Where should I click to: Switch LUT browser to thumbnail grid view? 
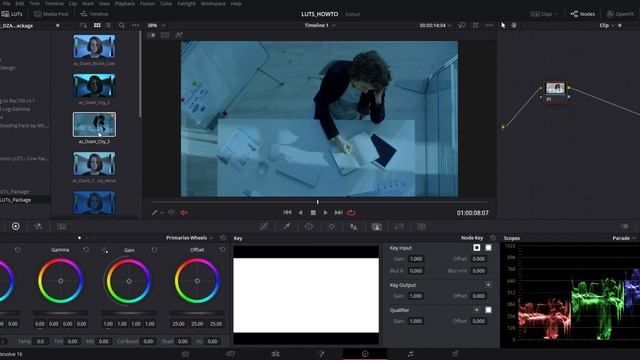tap(97, 25)
